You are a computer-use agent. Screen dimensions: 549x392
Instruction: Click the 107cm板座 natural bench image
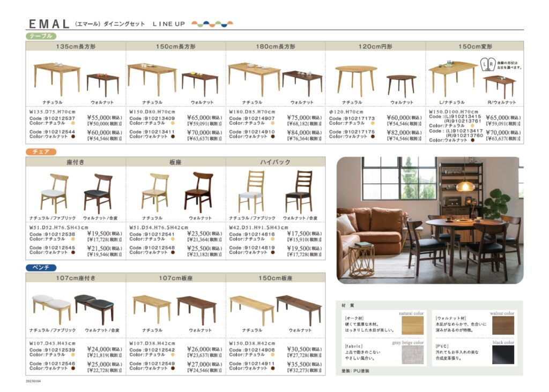tap(152, 310)
